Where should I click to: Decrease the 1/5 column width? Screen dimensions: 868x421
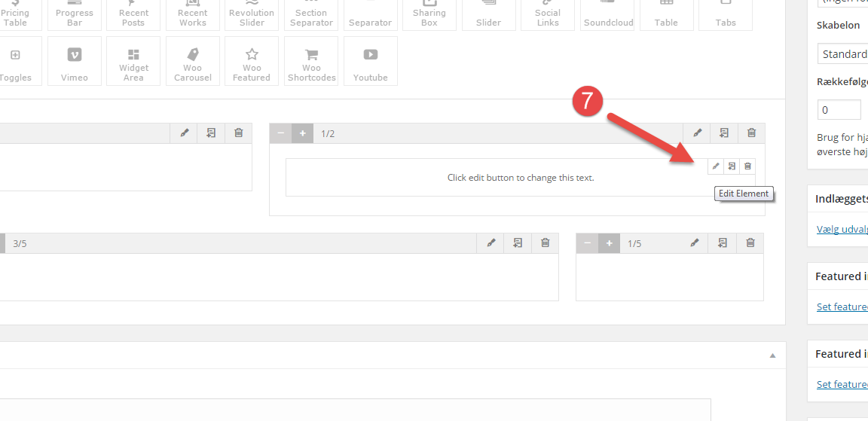[588, 243]
